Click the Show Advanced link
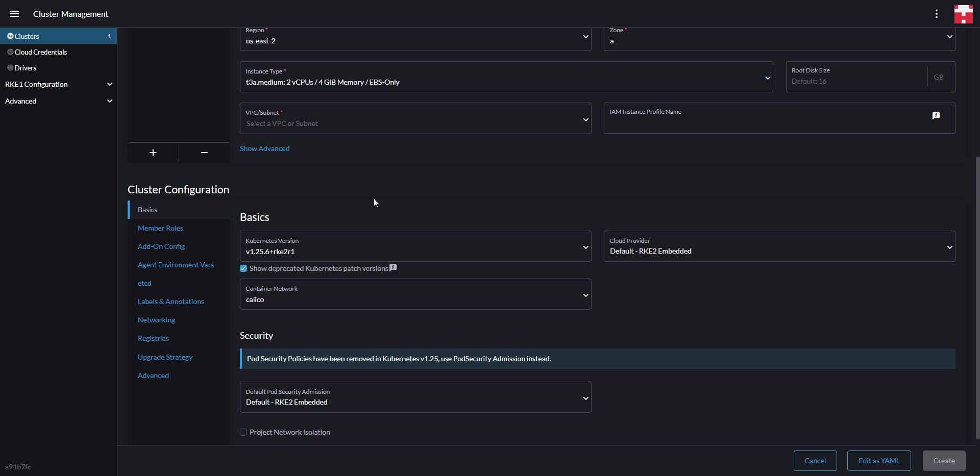The image size is (980, 476). (264, 148)
